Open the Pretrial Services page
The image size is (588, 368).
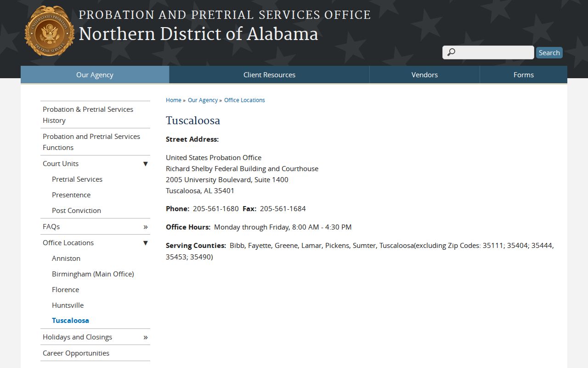click(77, 179)
